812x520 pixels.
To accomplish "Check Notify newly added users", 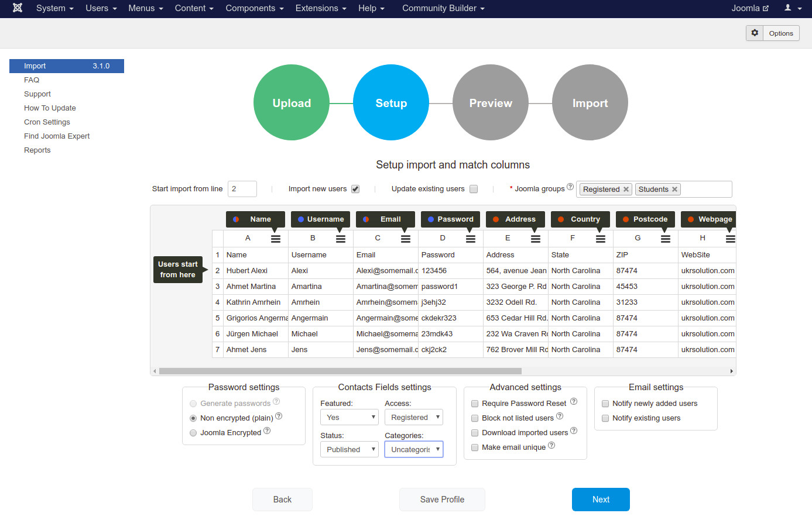I will [605, 404].
